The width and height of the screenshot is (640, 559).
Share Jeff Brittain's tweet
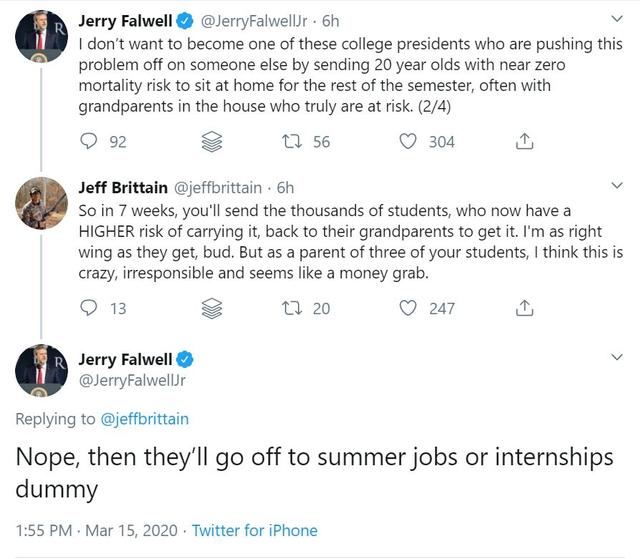pyautogui.click(x=522, y=308)
